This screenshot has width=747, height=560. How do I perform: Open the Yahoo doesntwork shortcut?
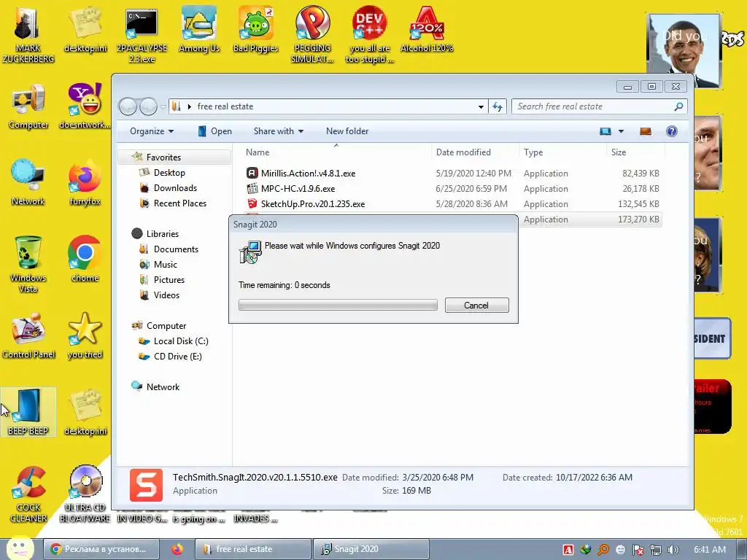85,106
